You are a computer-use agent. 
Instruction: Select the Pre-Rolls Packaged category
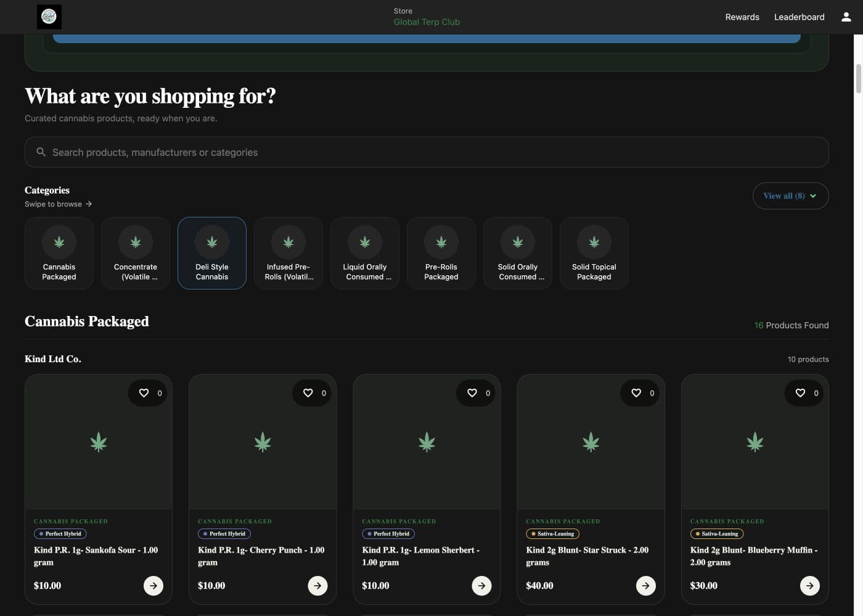point(441,253)
